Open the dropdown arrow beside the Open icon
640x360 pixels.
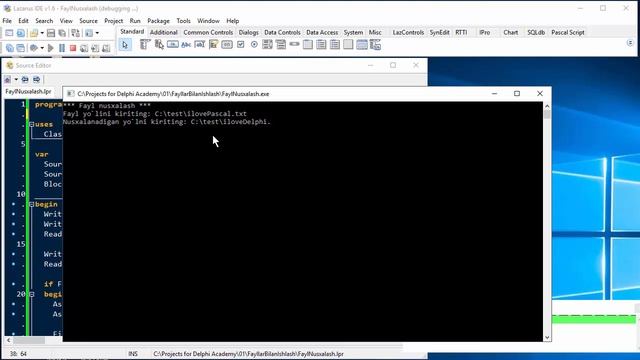pyautogui.click(x=42, y=33)
